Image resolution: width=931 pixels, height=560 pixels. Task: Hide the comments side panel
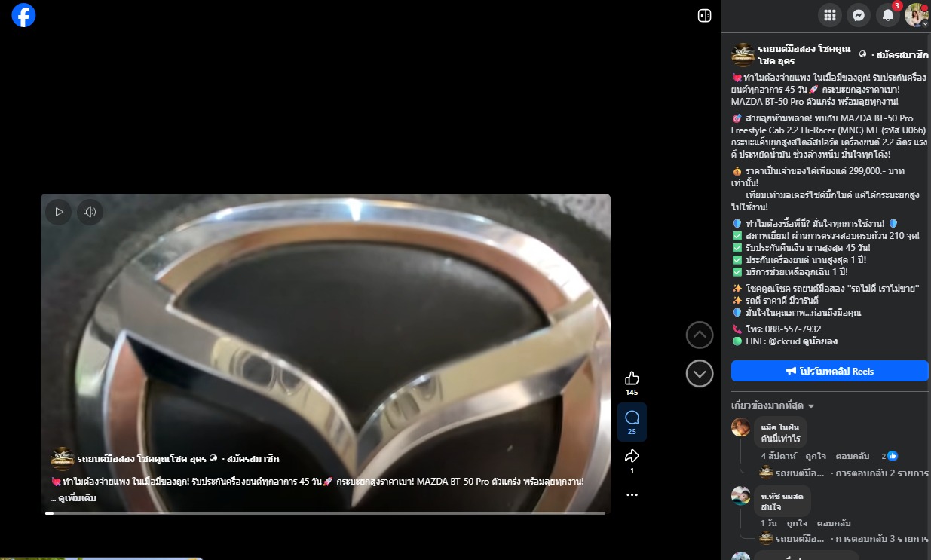(x=704, y=16)
